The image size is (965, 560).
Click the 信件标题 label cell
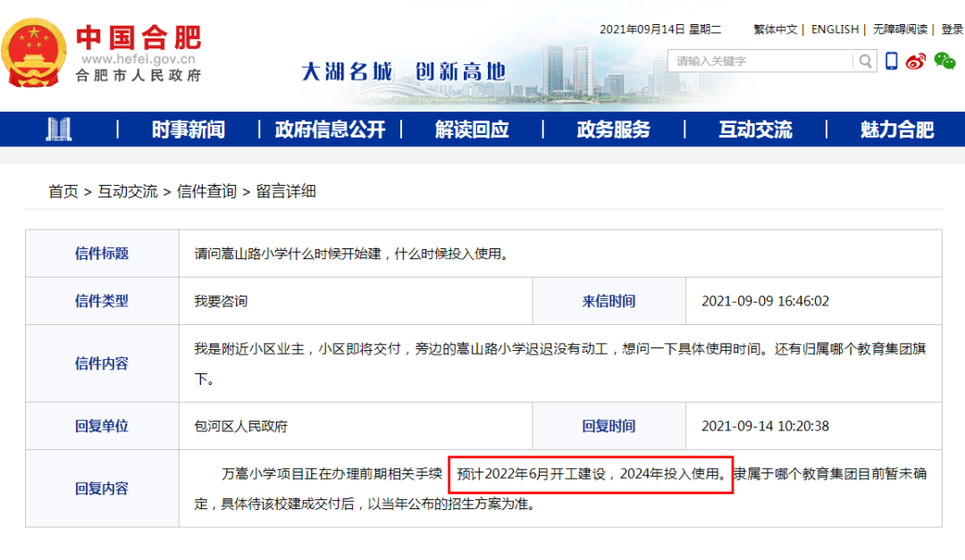pyautogui.click(x=102, y=254)
